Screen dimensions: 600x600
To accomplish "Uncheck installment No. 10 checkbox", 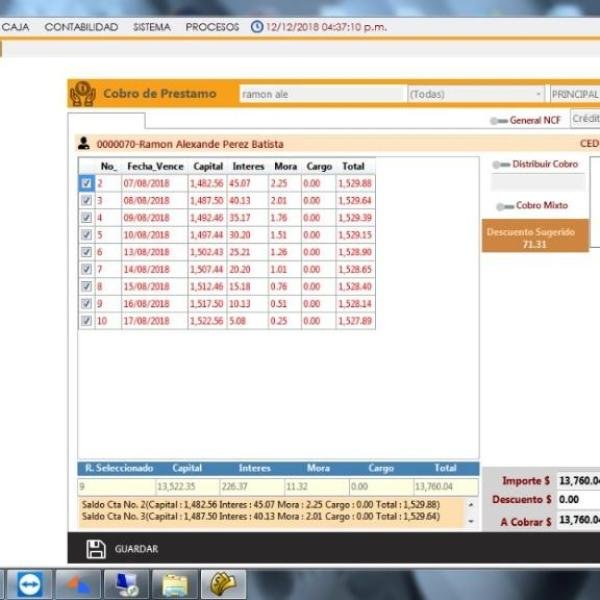I will [86, 321].
